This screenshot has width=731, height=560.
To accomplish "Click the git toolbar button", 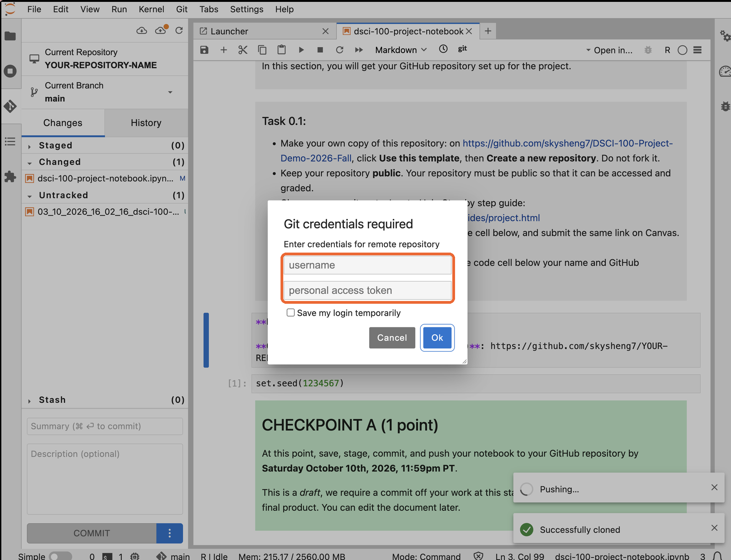I will click(462, 49).
